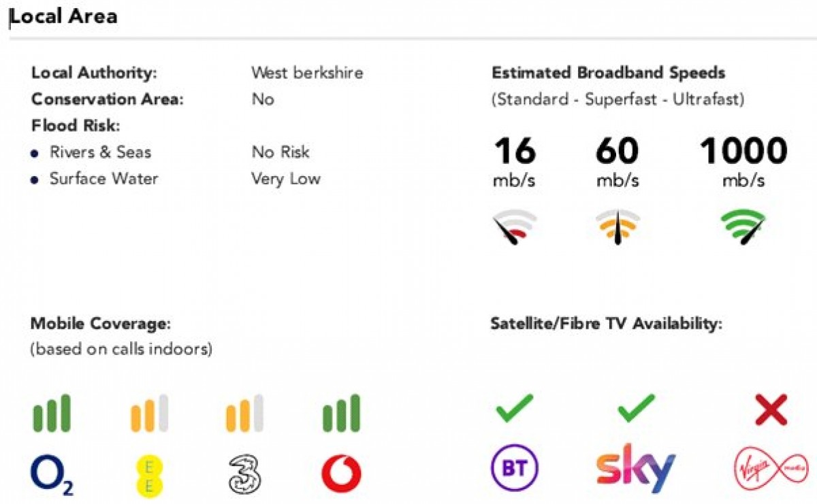Viewport: 817px width, 504px height.
Task: Click the O2 network logo
Action: point(52,475)
